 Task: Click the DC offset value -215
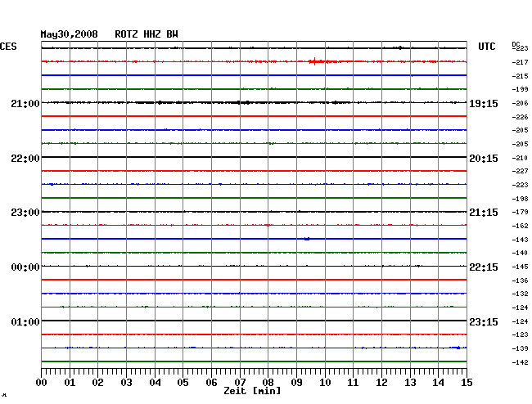pyautogui.click(x=520, y=76)
